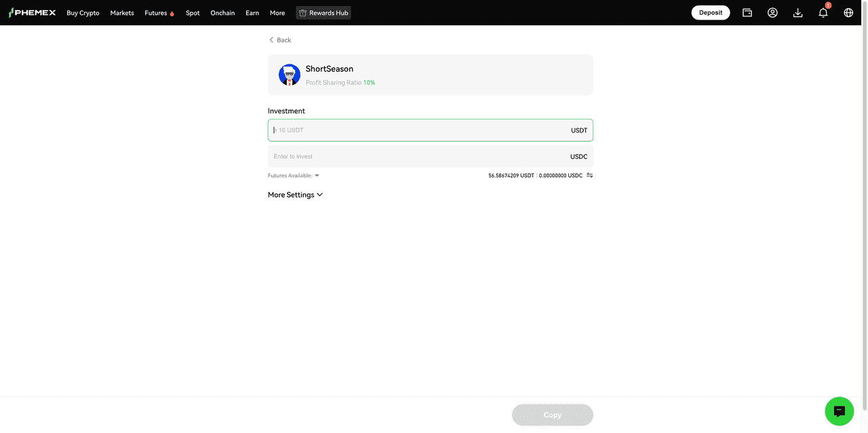
Task: Click the Phemex logo
Action: (x=33, y=12)
